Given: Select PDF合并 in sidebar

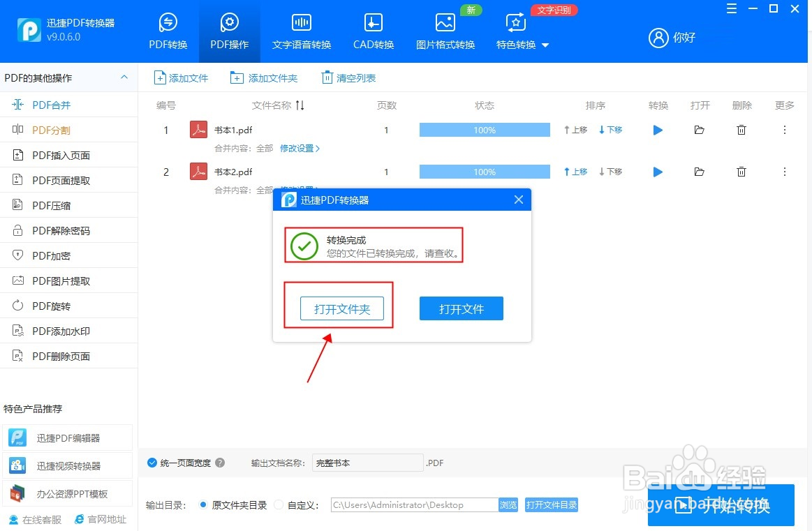Looking at the screenshot, I should pos(69,105).
